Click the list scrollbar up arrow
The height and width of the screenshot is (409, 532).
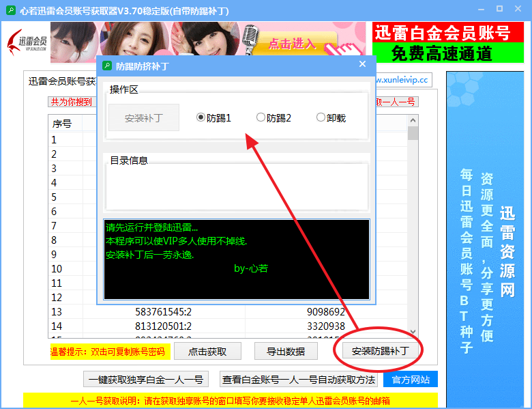[413, 120]
